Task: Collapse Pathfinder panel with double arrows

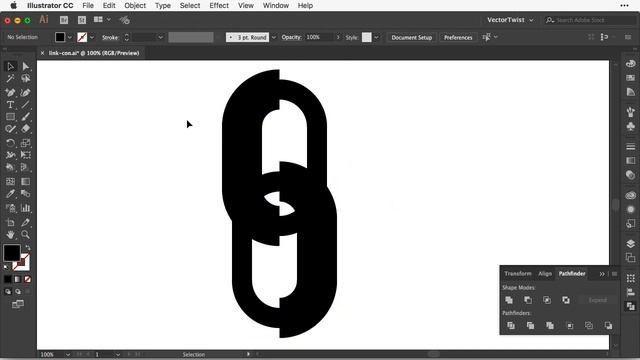Action: click(602, 274)
